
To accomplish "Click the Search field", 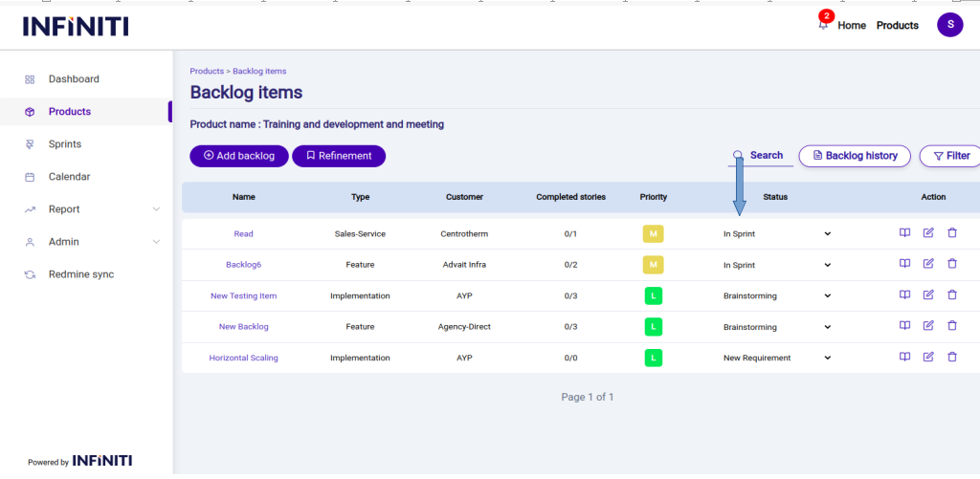I will pyautogui.click(x=765, y=156).
